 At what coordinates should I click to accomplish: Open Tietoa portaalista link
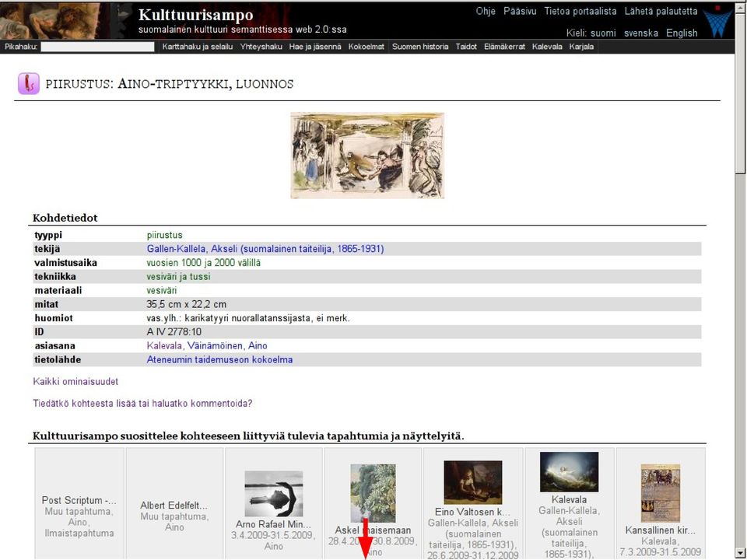(580, 12)
